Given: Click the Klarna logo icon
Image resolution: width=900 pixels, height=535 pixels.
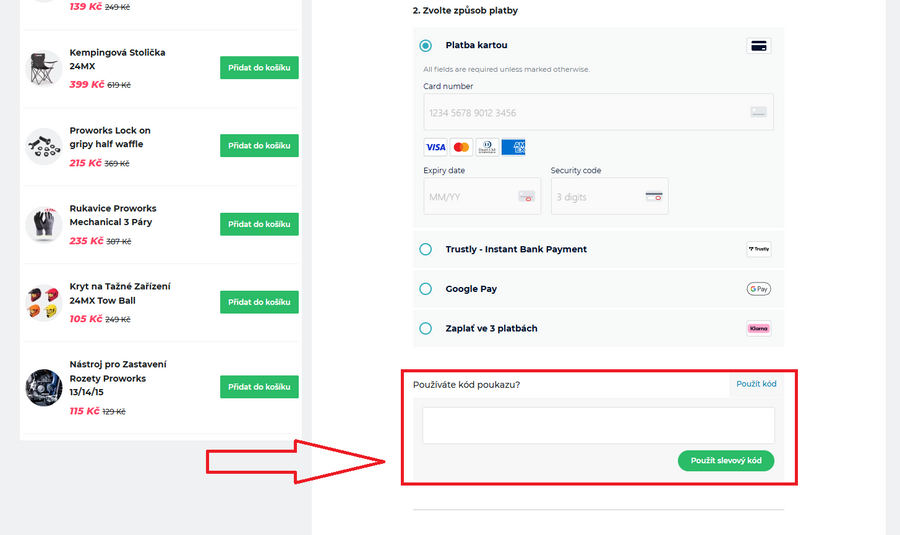Looking at the screenshot, I should click(758, 328).
